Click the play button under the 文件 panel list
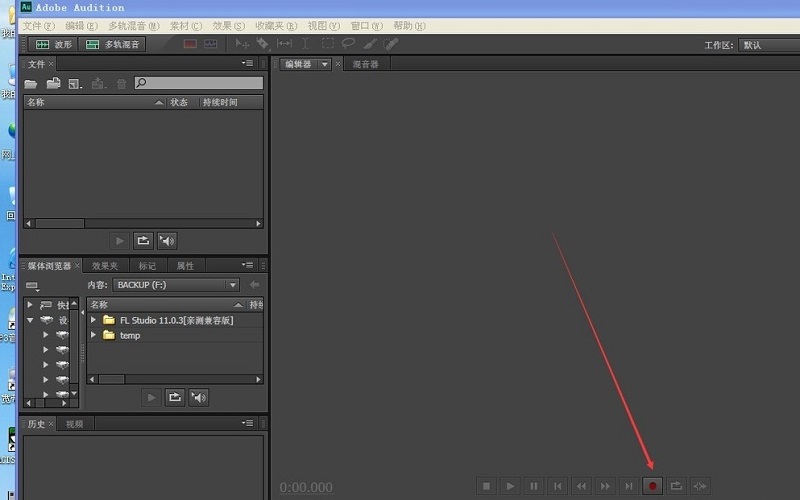Image resolution: width=800 pixels, height=500 pixels. click(x=119, y=241)
